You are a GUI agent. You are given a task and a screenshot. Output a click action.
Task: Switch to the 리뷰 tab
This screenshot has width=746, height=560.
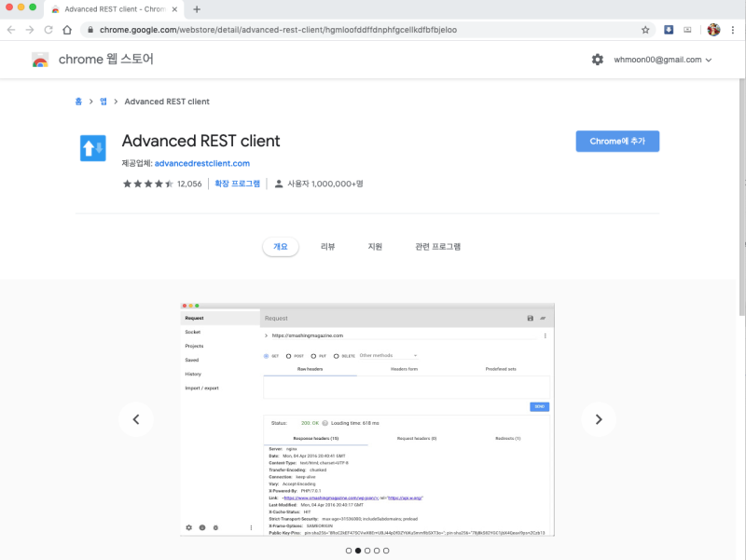(327, 246)
